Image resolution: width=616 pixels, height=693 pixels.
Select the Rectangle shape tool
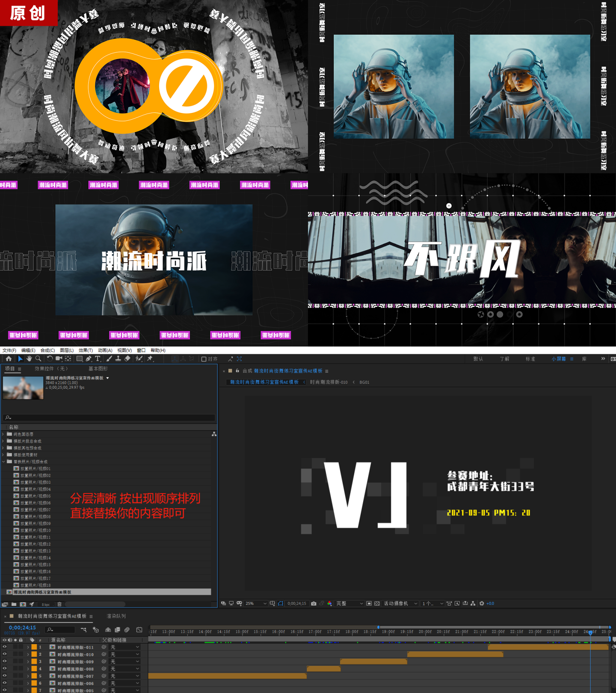[x=79, y=359]
